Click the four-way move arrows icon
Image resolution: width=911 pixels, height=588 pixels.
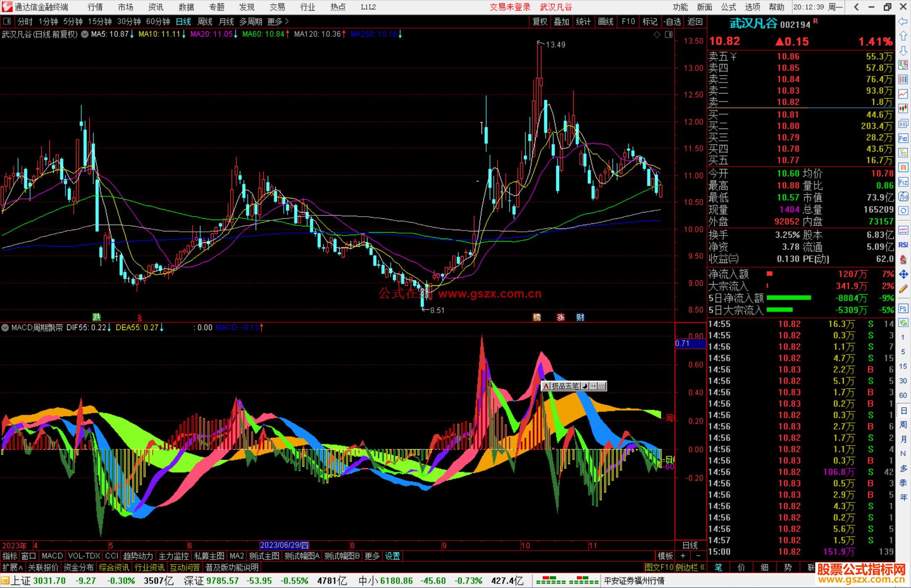(903, 274)
